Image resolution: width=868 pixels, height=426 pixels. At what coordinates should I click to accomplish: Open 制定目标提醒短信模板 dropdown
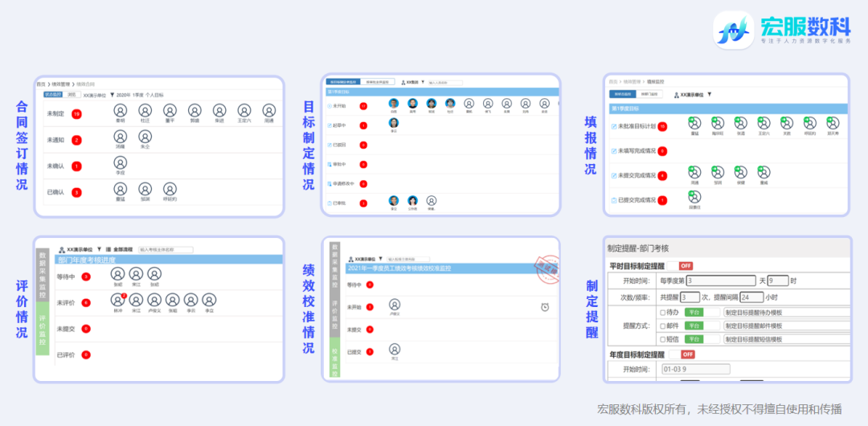coord(787,339)
